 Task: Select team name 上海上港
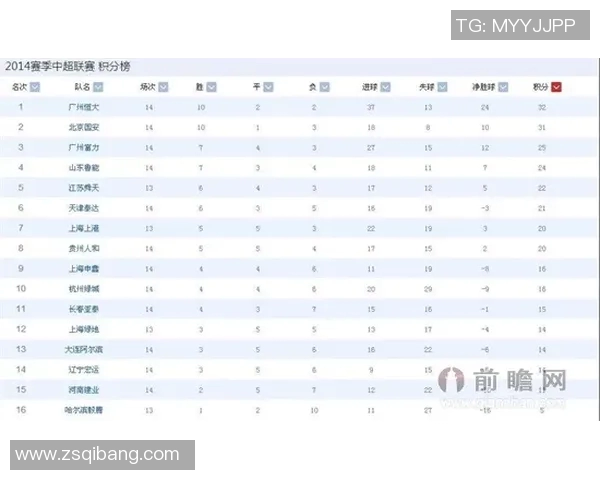click(x=84, y=229)
